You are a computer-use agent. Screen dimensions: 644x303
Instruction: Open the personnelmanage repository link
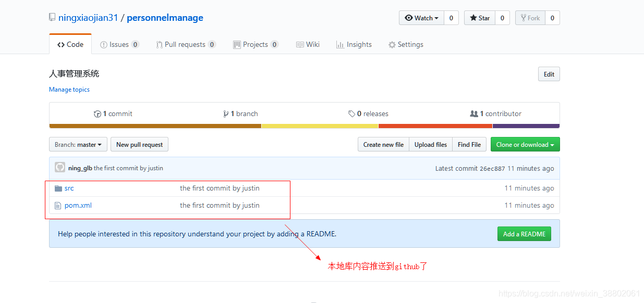click(165, 18)
